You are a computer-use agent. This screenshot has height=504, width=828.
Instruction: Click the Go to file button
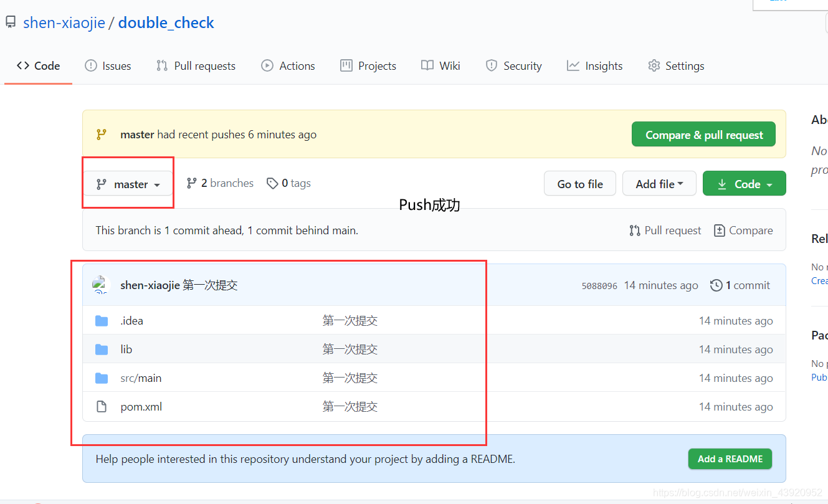[580, 184]
